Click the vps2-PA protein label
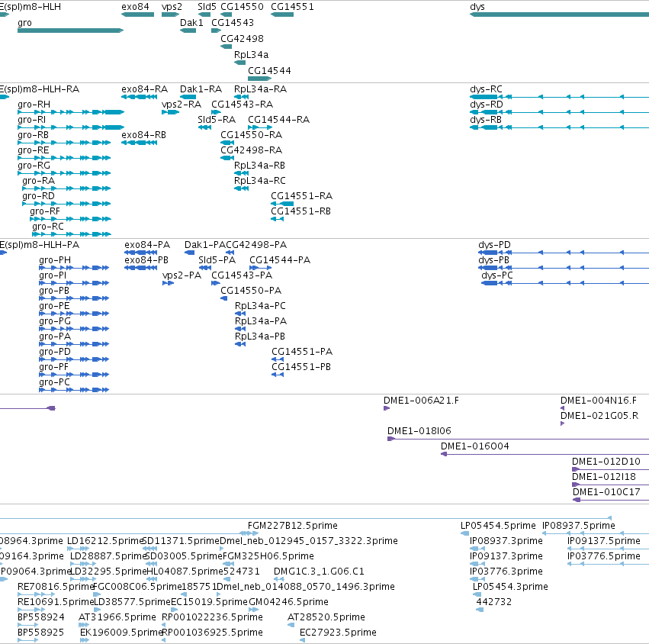The height and width of the screenshot is (644, 649). [x=182, y=275]
